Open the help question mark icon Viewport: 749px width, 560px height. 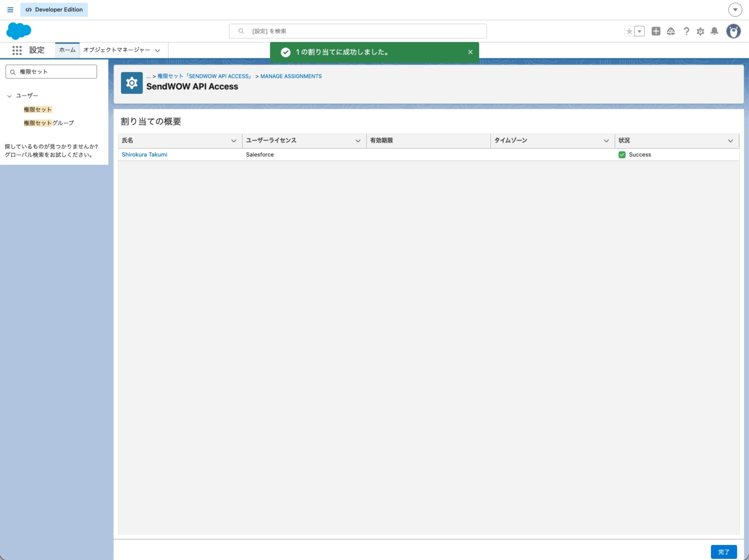[x=686, y=31]
